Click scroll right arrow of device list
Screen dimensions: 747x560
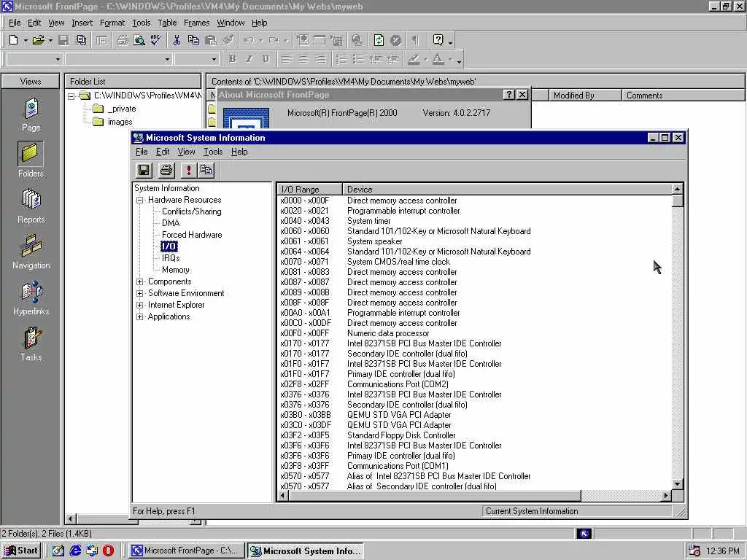pos(666,496)
